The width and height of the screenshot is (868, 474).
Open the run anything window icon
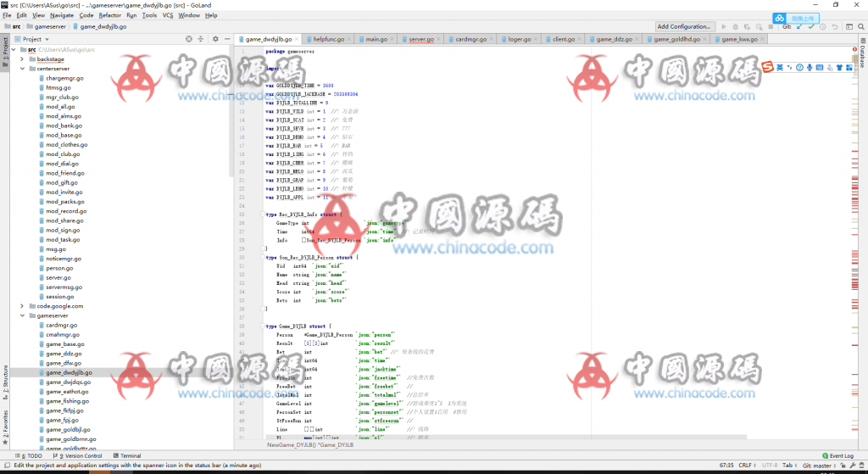coord(849,26)
